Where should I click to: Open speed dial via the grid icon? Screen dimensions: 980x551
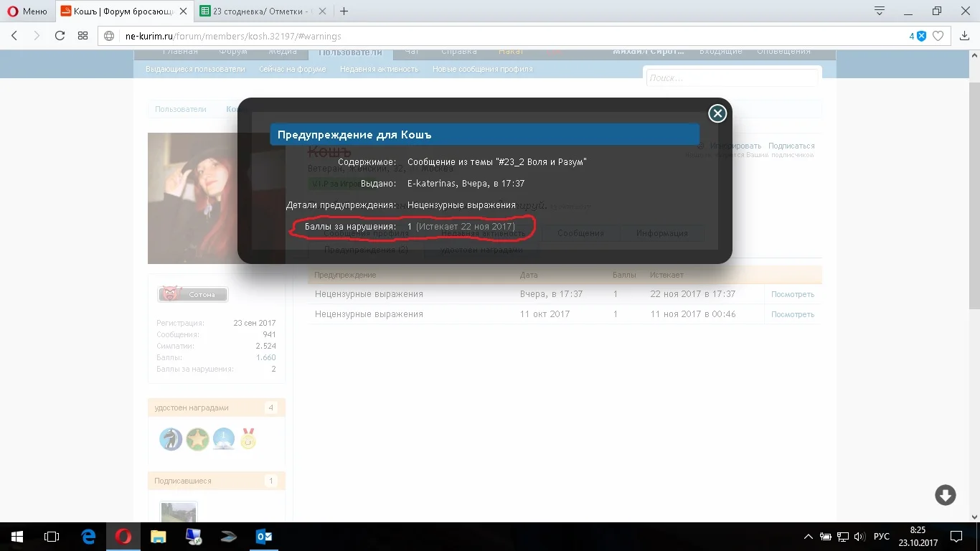[x=83, y=36]
